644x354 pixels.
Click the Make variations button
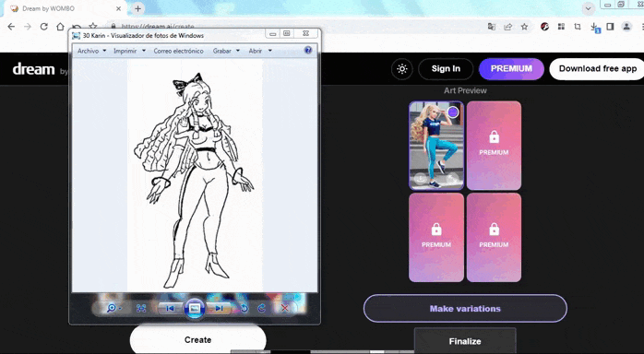coord(465,309)
